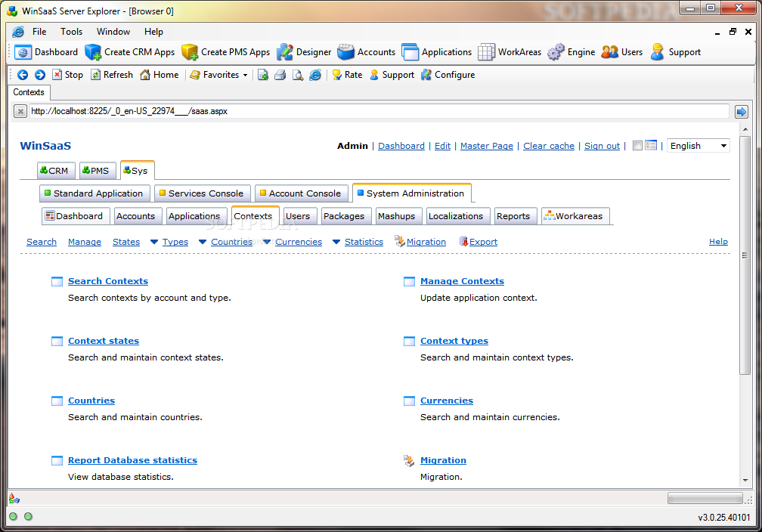Open Configure in navigation bar

[x=448, y=75]
